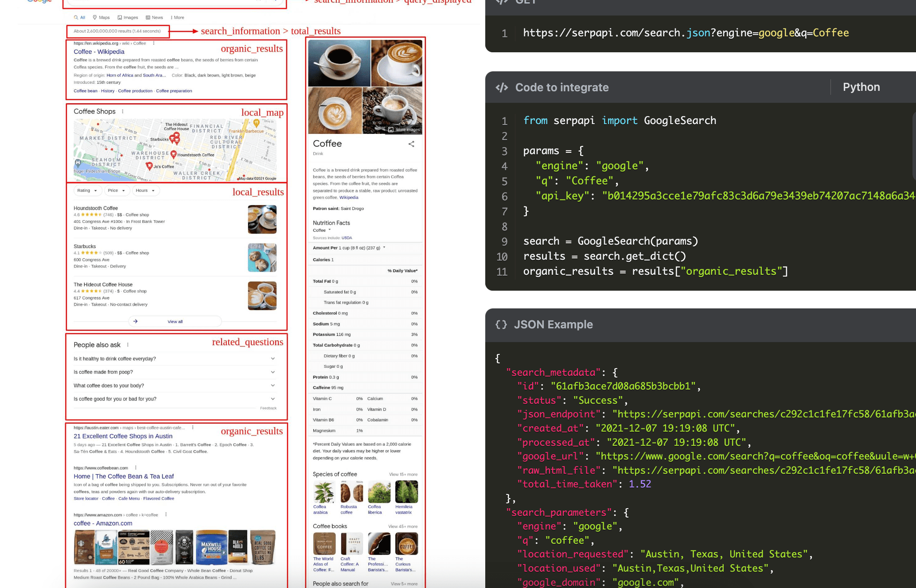Click the code icon beside Code to integrate

click(x=502, y=88)
